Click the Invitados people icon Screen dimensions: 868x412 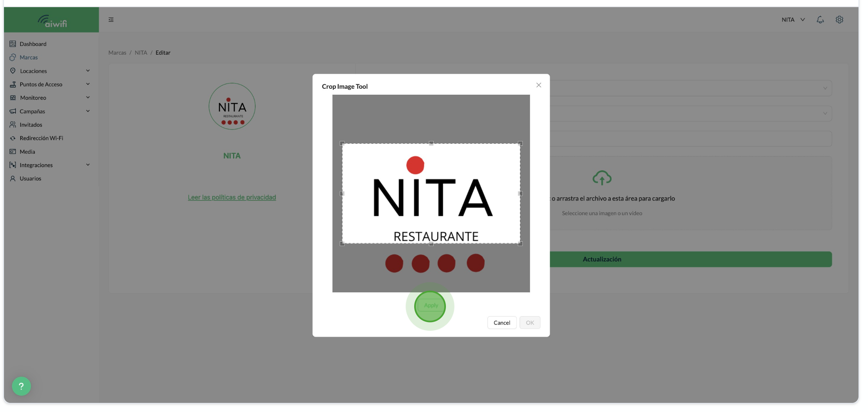[x=13, y=124]
